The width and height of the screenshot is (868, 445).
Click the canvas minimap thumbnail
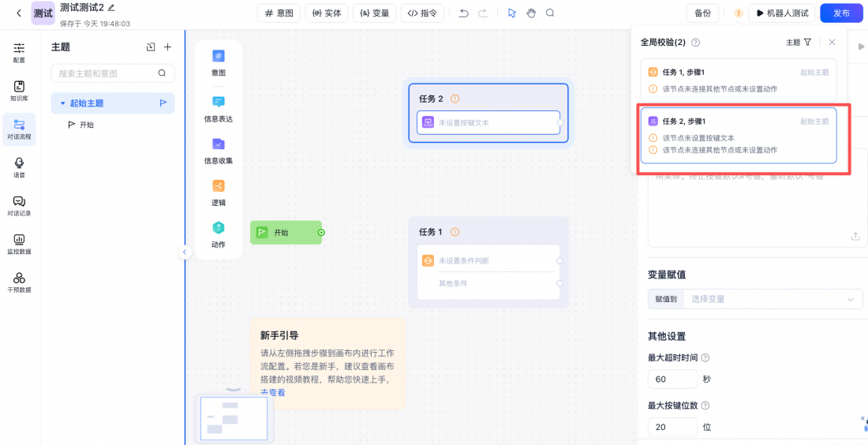(x=234, y=419)
